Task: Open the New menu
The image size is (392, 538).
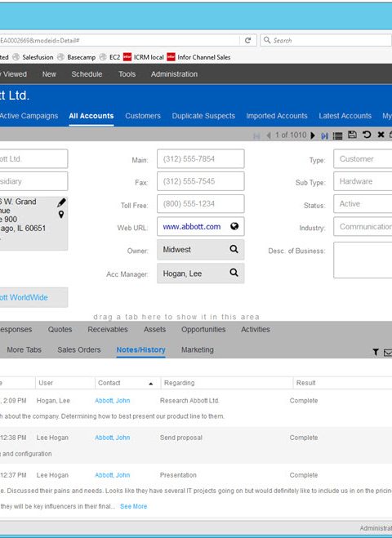Action: point(49,74)
